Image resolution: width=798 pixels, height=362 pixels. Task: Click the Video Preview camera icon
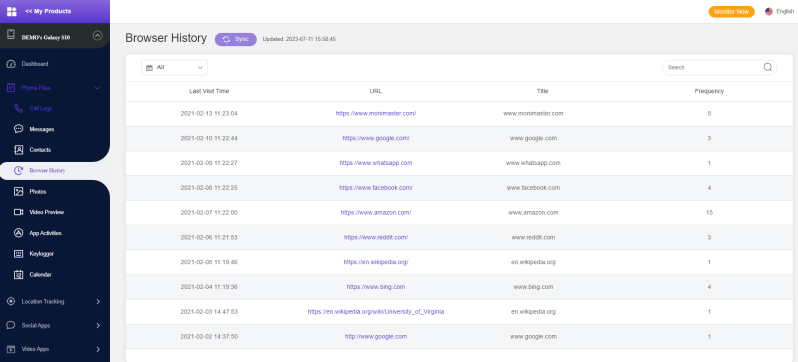pos(18,212)
